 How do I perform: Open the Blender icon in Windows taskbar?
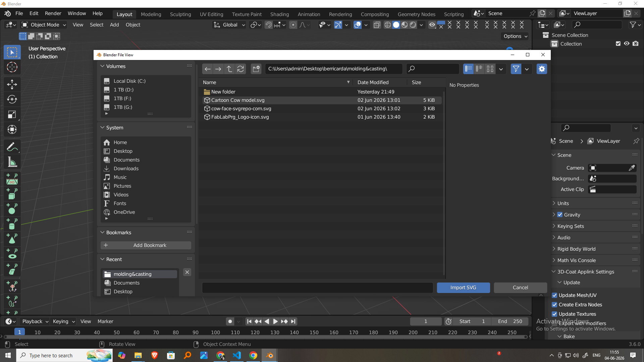pos(270,356)
